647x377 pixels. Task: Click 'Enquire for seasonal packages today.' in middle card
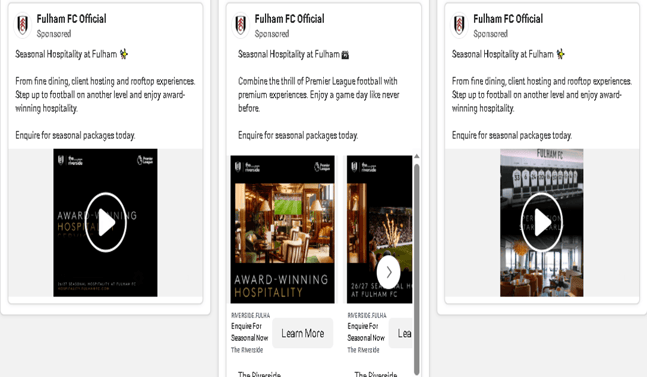tap(298, 135)
